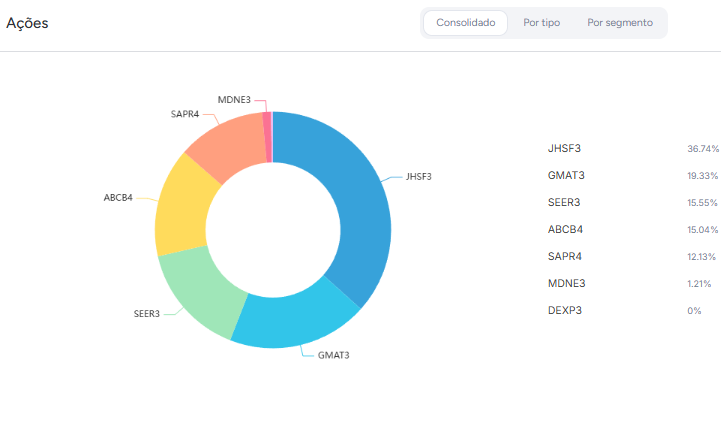Switch to the Por tipo tab
This screenshot has height=433, width=721.
click(541, 23)
